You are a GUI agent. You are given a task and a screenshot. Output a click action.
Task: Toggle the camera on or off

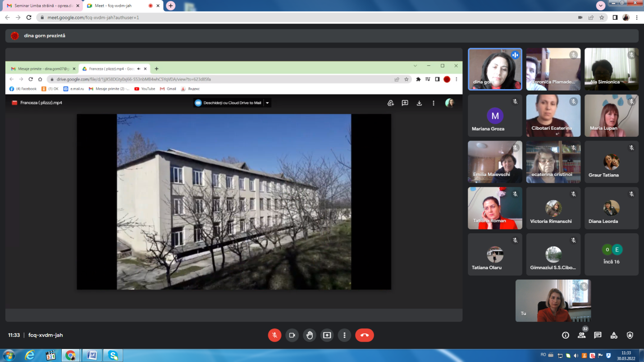[x=292, y=335]
